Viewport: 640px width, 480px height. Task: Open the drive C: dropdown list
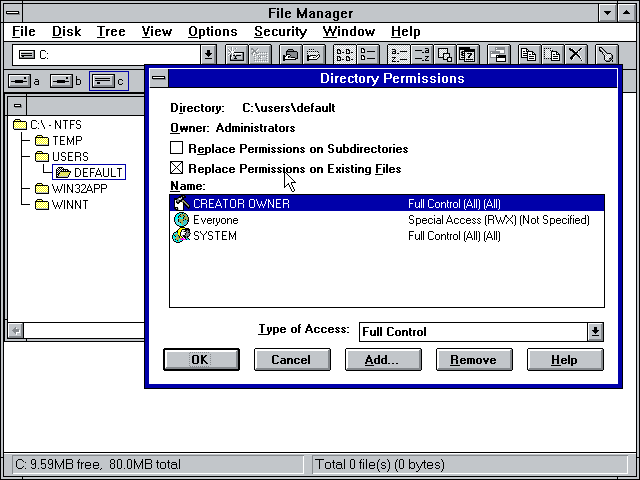(208, 54)
